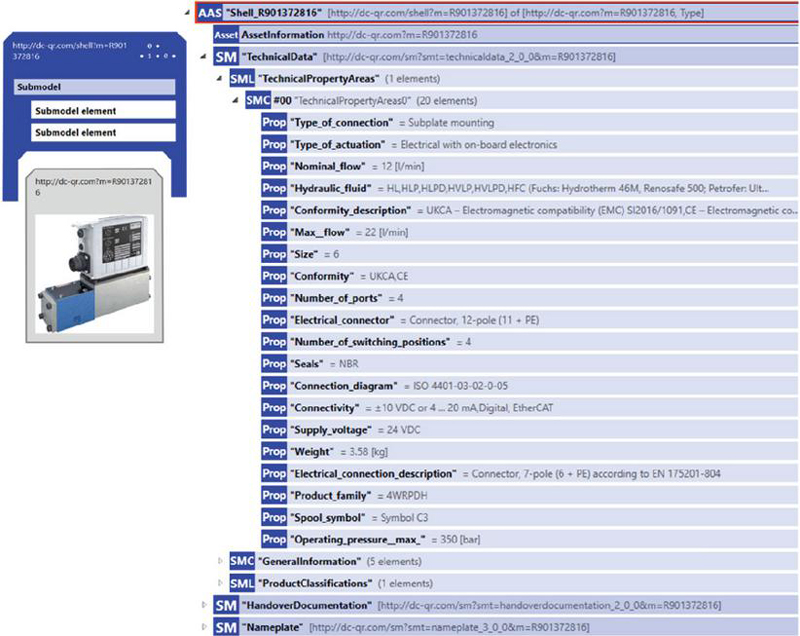
Task: Click the SMC icon of TechnicalPropertyAreas0
Action: [258, 100]
